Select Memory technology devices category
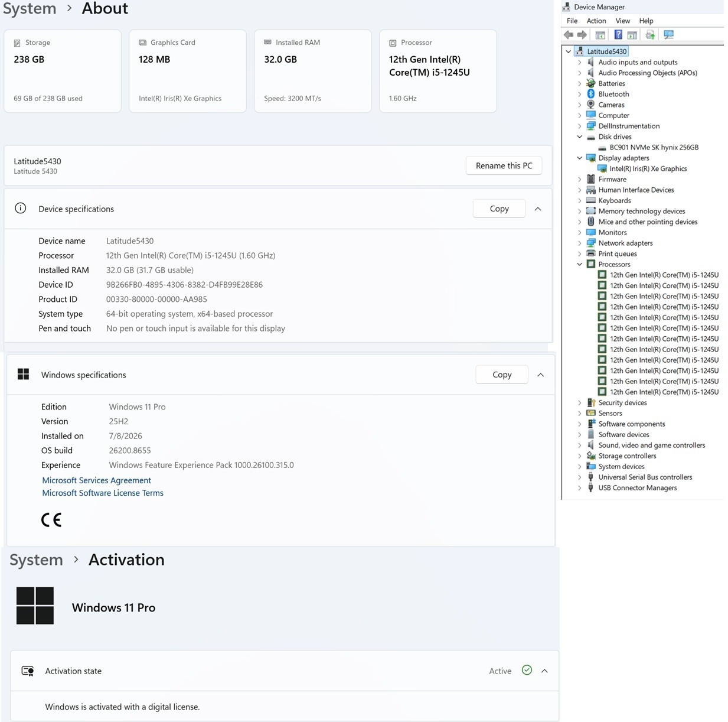This screenshot has height=722, width=728. point(642,211)
